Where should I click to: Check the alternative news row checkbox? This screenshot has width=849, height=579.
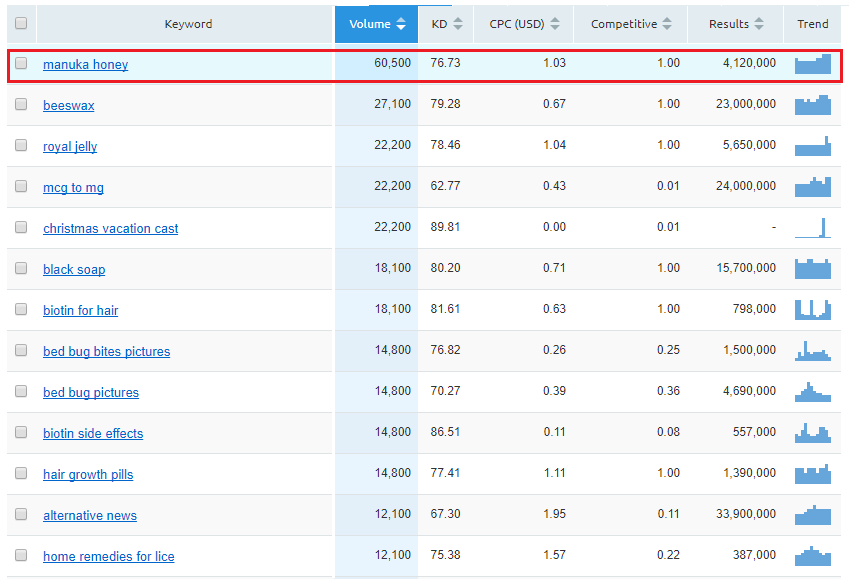click(21, 514)
